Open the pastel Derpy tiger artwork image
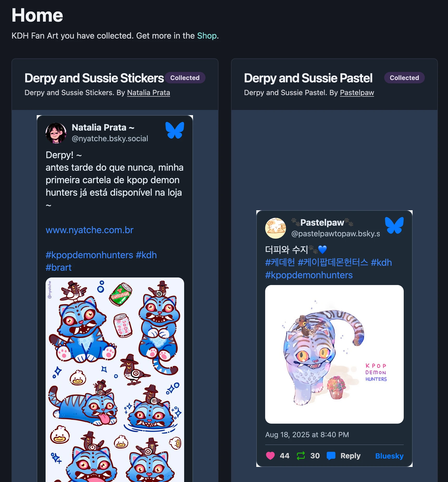 (x=334, y=354)
